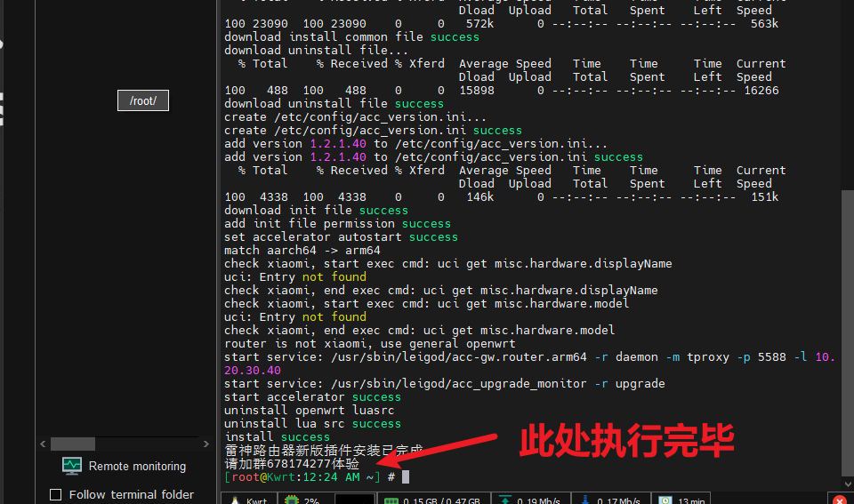Image resolution: width=854 pixels, height=504 pixels.
Task: Click the Linux penguin icon beside Kwrt
Action: point(235,501)
